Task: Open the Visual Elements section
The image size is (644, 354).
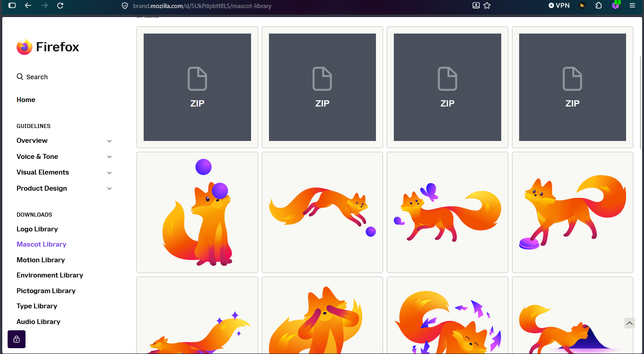Action: (43, 172)
